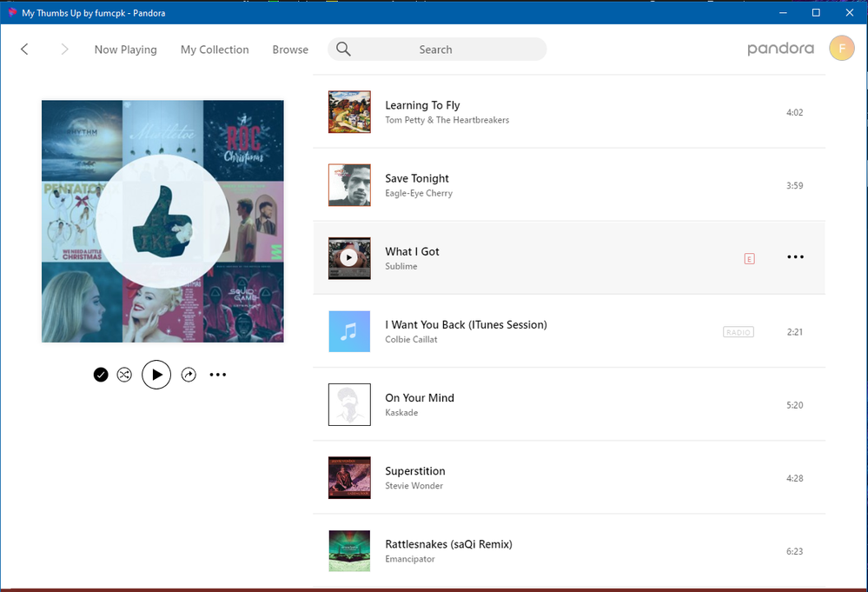Open the user profile avatar menu
The width and height of the screenshot is (868, 592).
point(842,49)
